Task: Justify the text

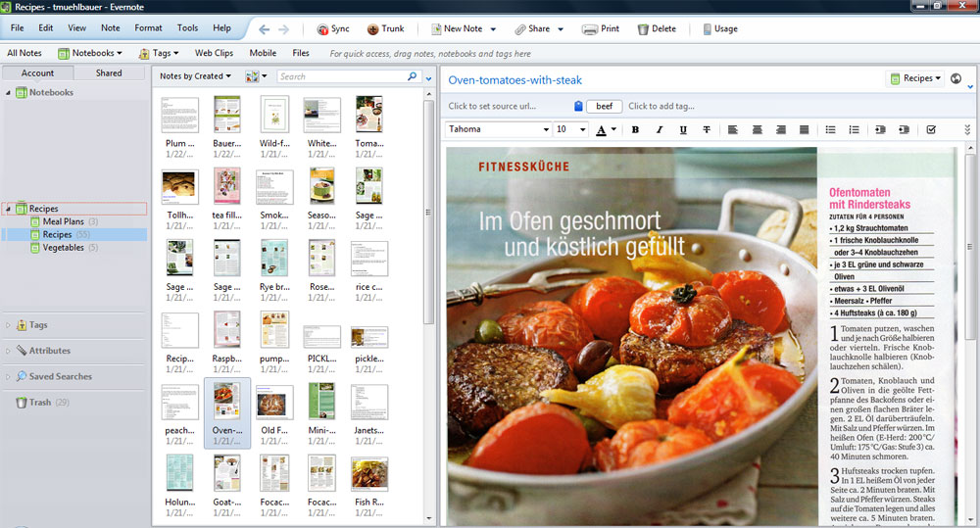Action: [805, 129]
